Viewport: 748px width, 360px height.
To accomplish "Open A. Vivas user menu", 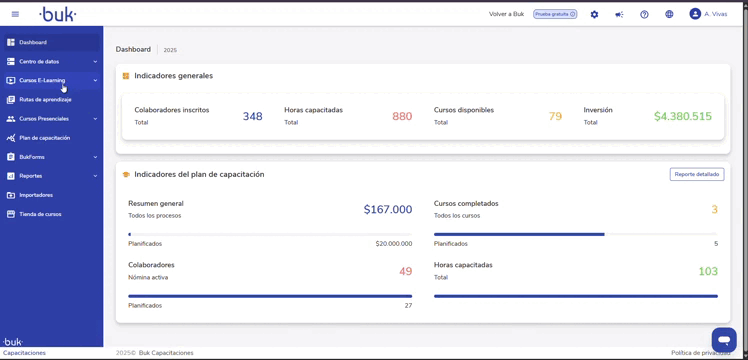I will [x=708, y=14].
